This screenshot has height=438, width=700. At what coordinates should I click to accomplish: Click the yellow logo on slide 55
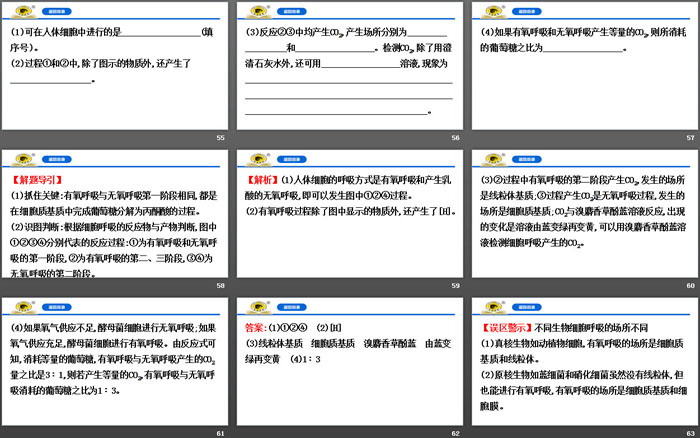(24, 12)
